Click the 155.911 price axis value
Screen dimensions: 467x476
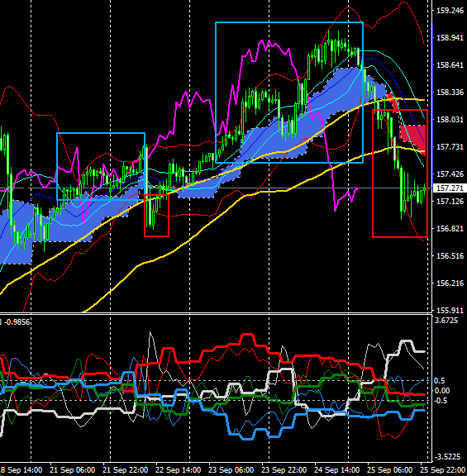[x=450, y=310]
